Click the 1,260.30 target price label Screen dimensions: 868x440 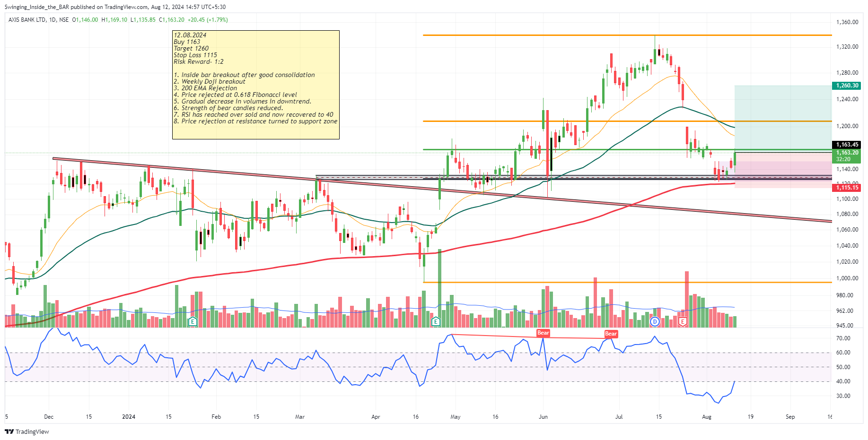click(x=847, y=86)
